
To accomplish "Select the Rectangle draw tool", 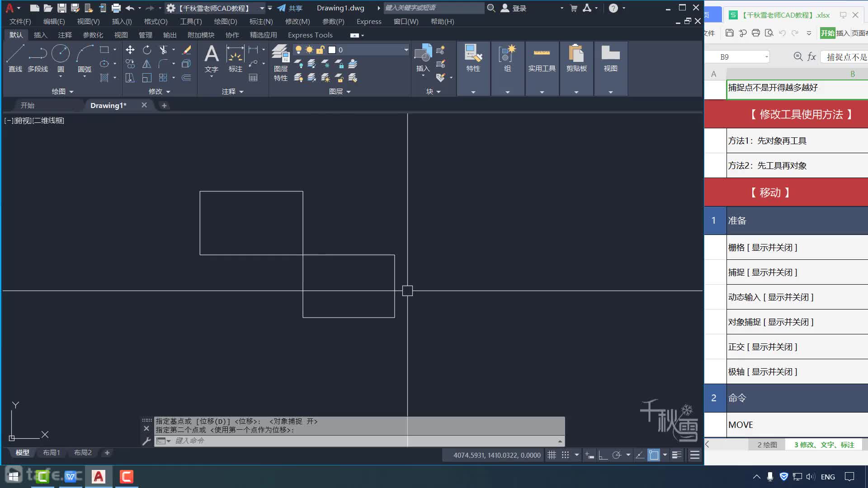I will click(x=104, y=50).
